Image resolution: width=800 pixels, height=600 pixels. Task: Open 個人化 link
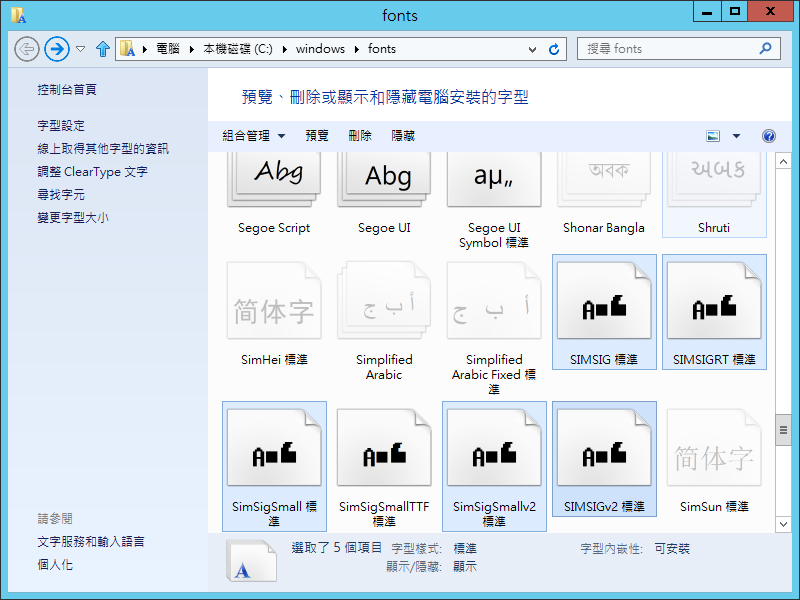[x=55, y=564]
